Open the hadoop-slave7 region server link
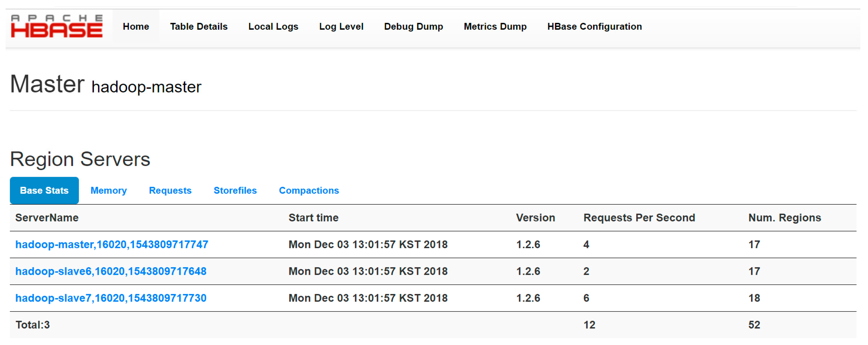Viewport: 868px width, 345px height. coord(111,298)
